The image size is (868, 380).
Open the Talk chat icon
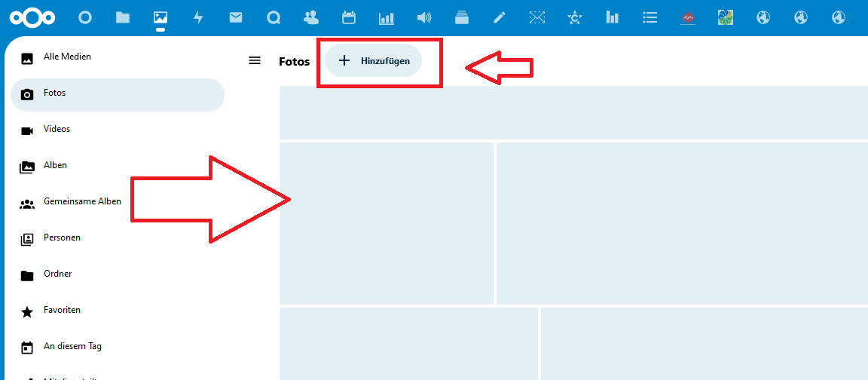[274, 18]
